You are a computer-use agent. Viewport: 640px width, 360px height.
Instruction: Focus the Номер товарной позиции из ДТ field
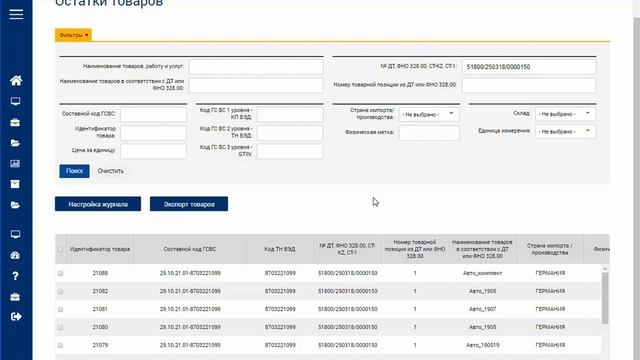[x=529, y=85]
